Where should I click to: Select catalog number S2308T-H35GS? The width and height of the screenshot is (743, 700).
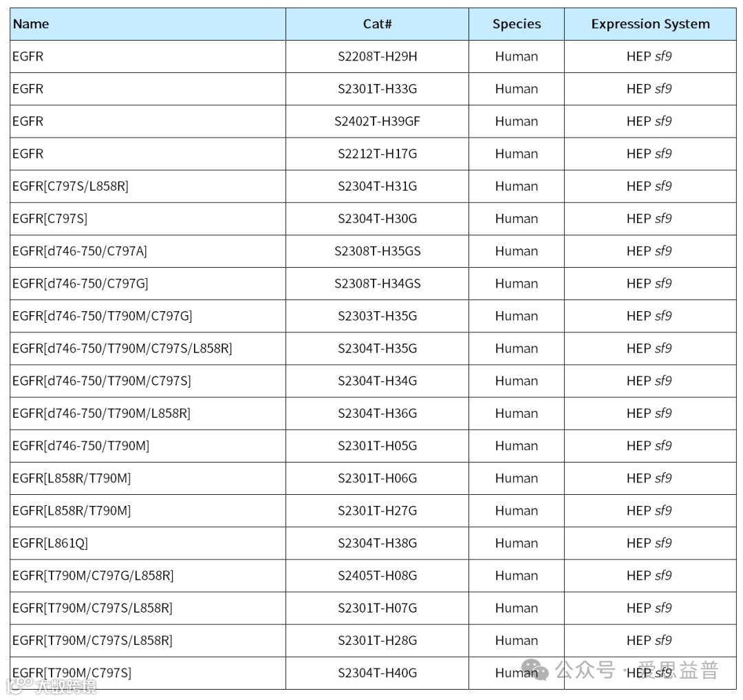377,251
